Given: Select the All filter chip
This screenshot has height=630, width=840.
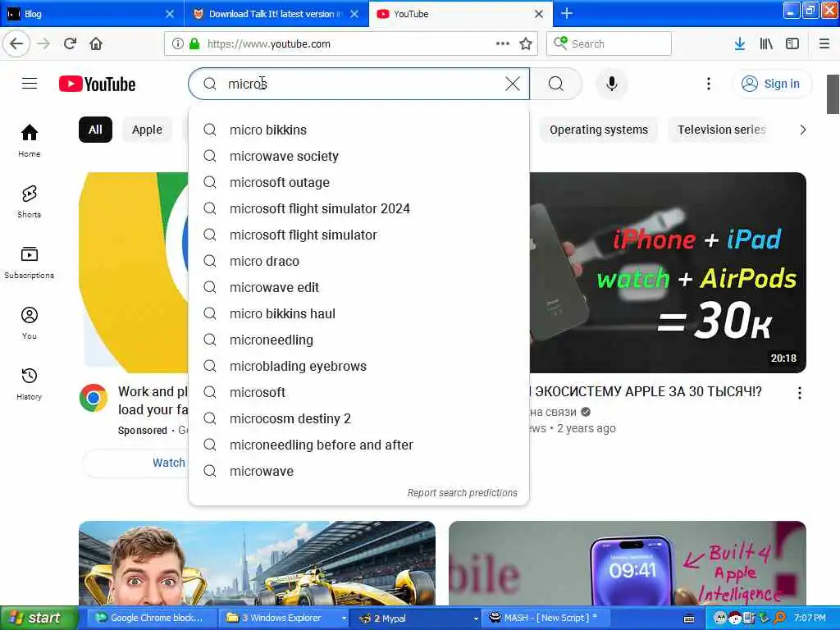Looking at the screenshot, I should [95, 130].
